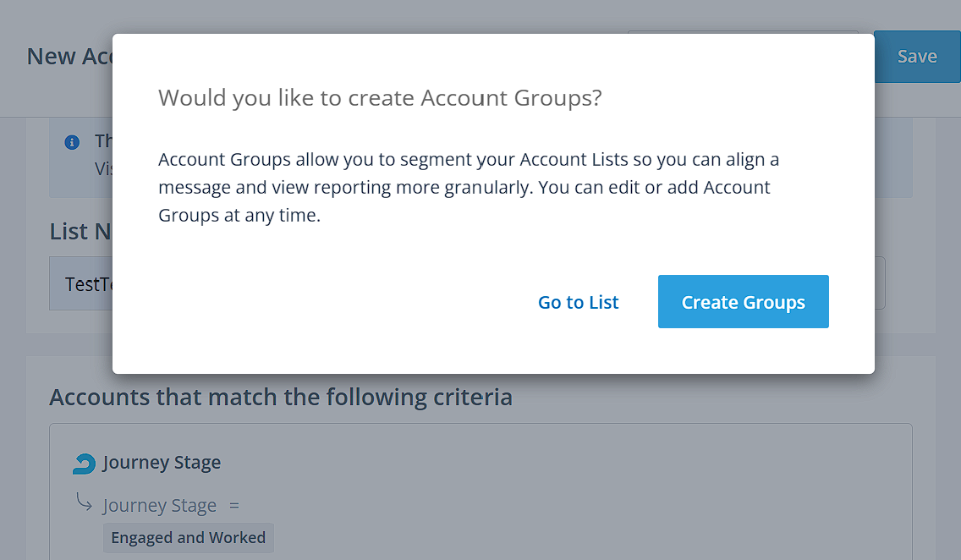Click the sub-level arrow icon under Journey Stage
961x560 pixels.
coord(84,503)
